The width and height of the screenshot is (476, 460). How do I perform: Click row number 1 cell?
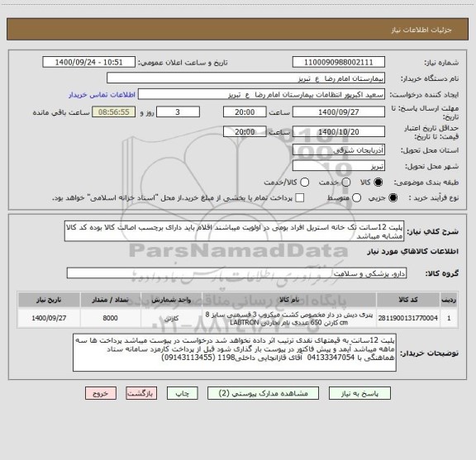[449, 318]
